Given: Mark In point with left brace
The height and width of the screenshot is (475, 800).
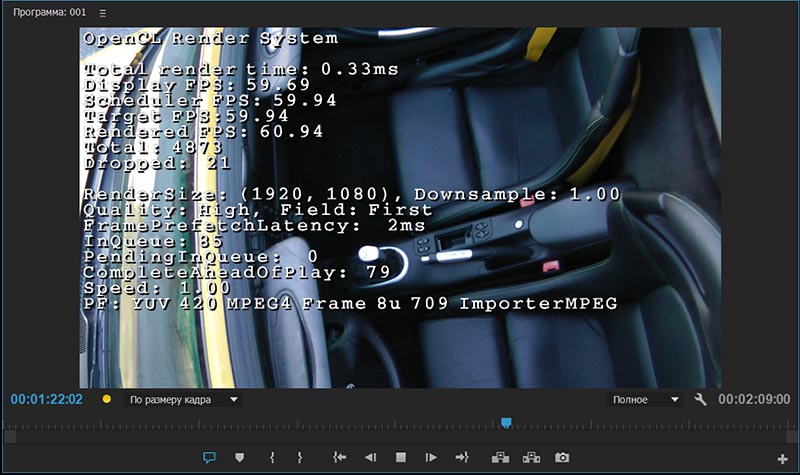Looking at the screenshot, I should click(272, 458).
